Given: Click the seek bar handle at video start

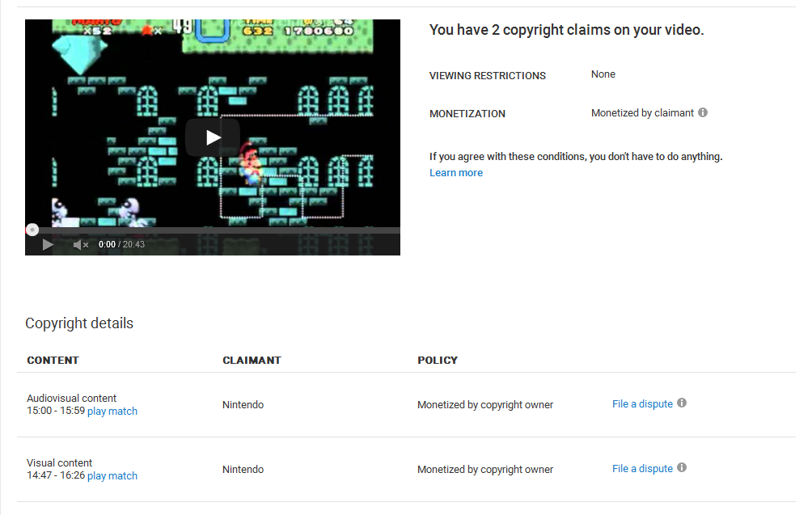Looking at the screenshot, I should [32, 230].
